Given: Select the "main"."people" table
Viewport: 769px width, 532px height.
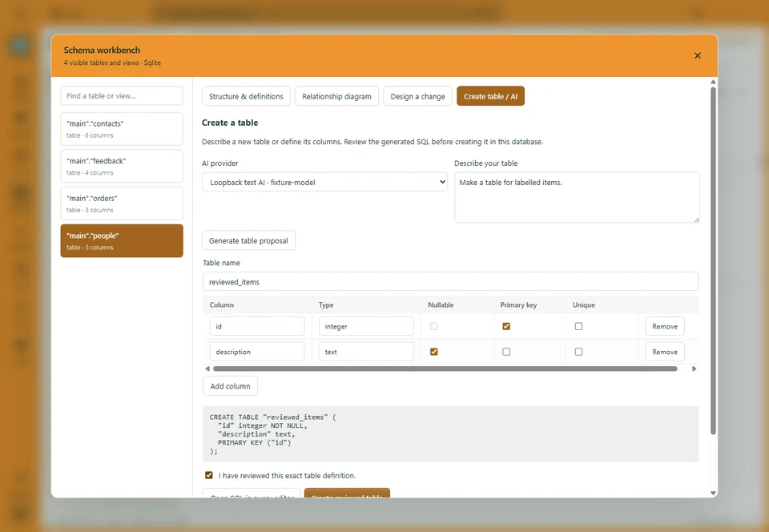Looking at the screenshot, I should tap(122, 240).
